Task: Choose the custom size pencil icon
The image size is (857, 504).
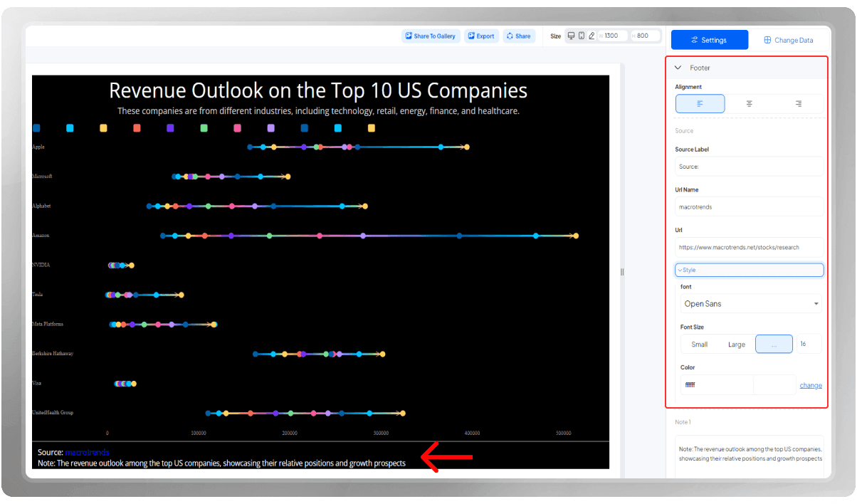Action: tap(591, 36)
